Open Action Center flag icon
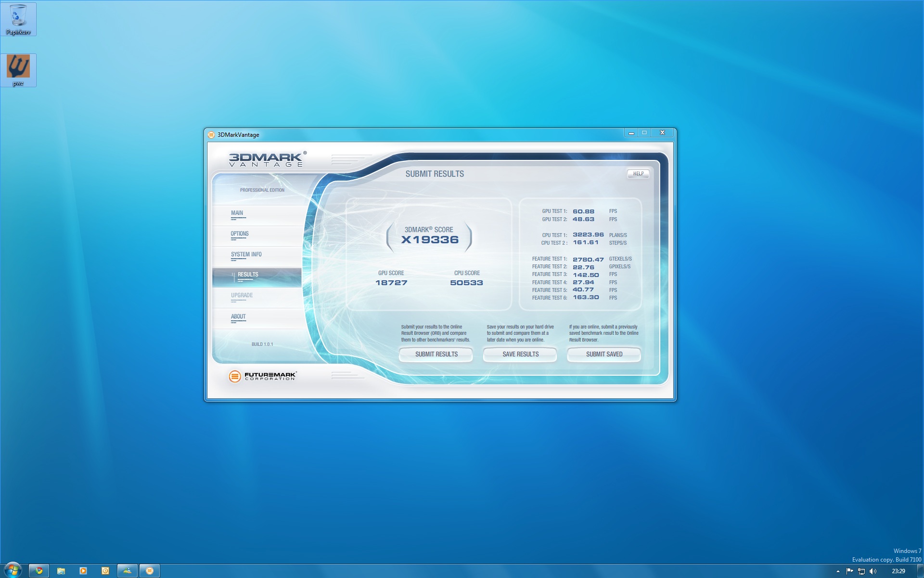The height and width of the screenshot is (578, 924). click(849, 571)
